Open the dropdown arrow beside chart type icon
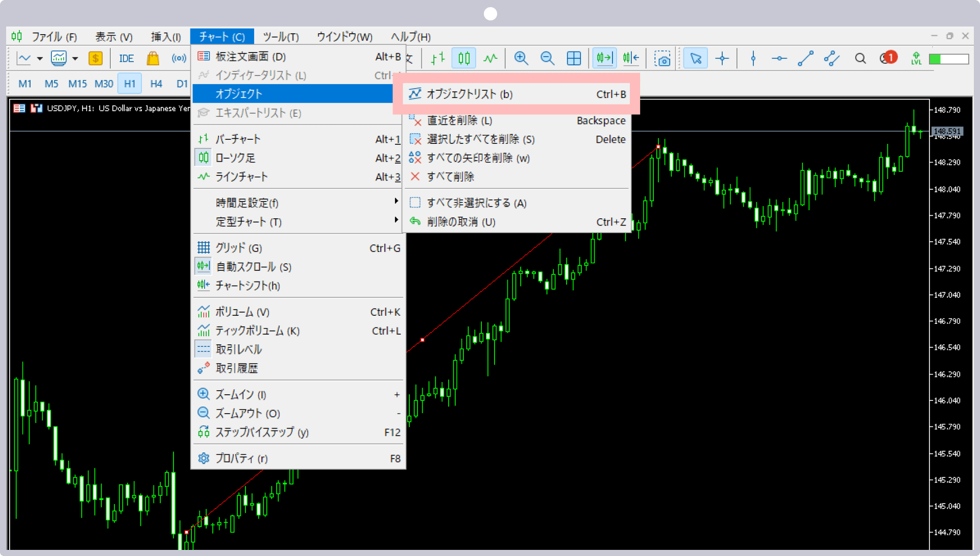 click(x=40, y=59)
